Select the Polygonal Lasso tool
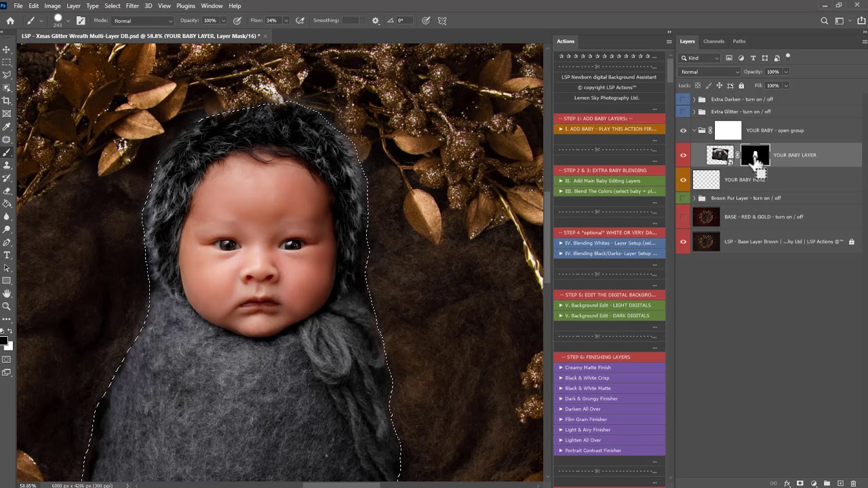Viewport: 868px width, 488px height. [x=7, y=75]
